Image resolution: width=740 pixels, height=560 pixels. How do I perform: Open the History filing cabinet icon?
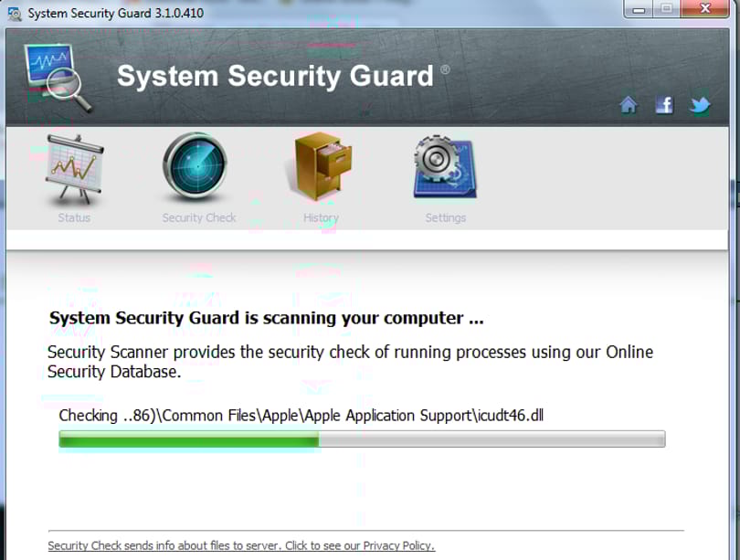click(321, 166)
